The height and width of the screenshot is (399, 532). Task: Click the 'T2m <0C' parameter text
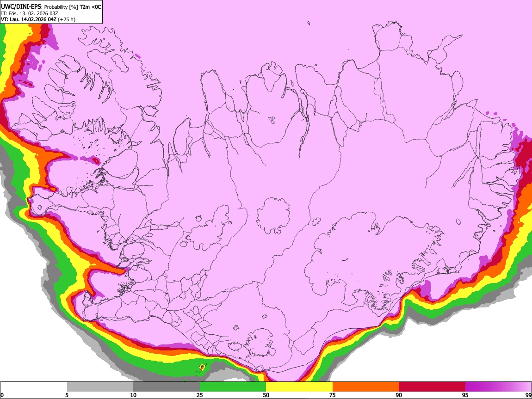tap(91, 7)
